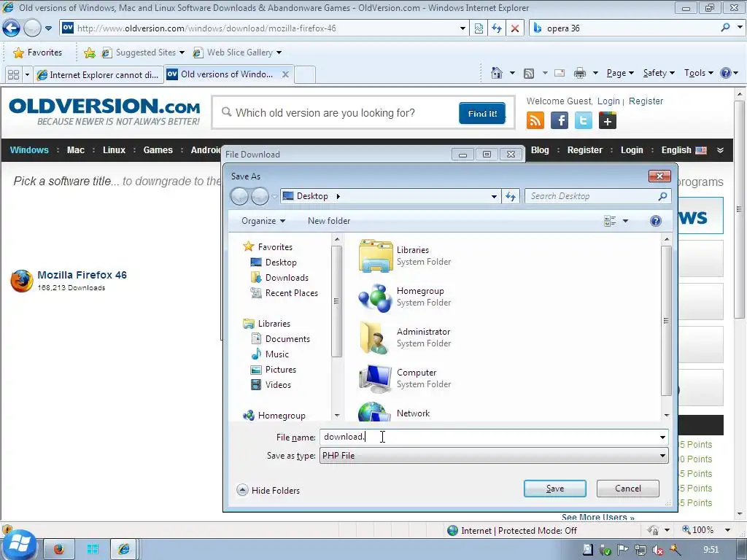The width and height of the screenshot is (747, 560).
Task: Open the Tools menu
Action: 698,73
